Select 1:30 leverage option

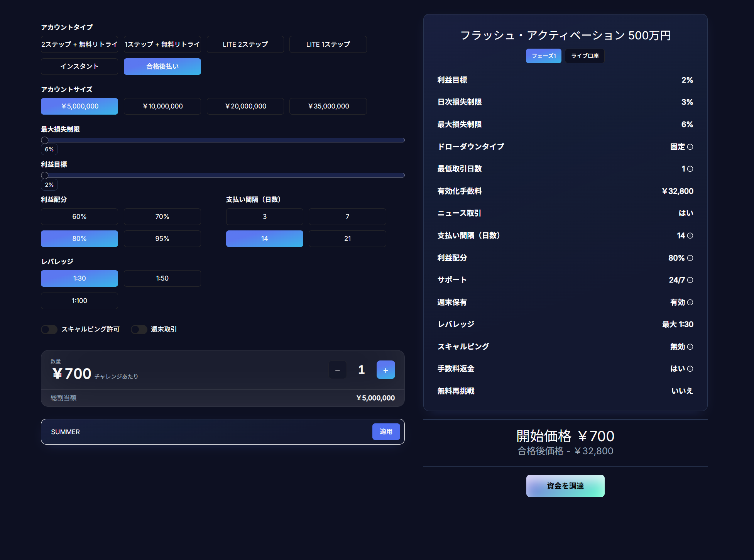coord(79,278)
